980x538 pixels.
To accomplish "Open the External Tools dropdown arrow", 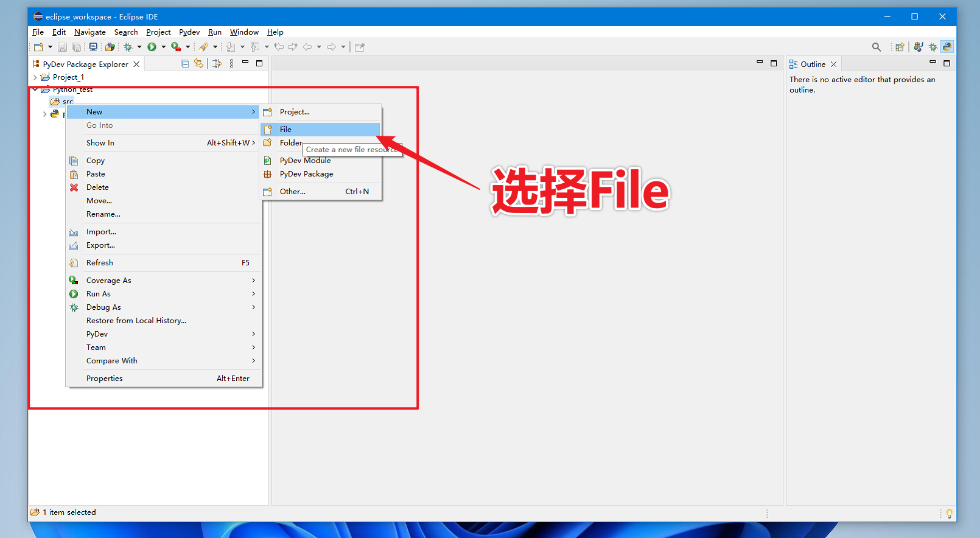I will coord(187,47).
